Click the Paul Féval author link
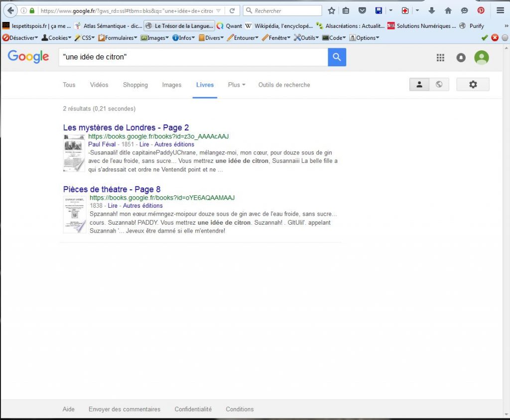Screen dimensions: 510x420 102,144
